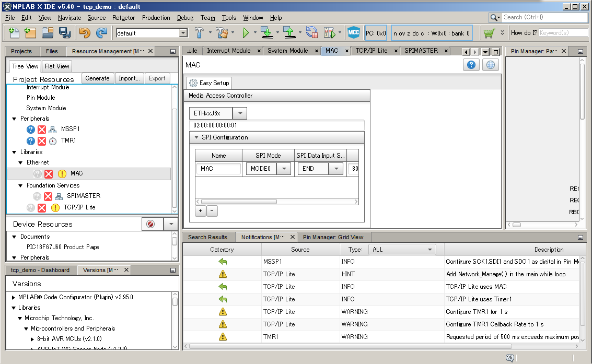Click the Easy Setup button
The height and width of the screenshot is (364, 592).
coord(209,83)
